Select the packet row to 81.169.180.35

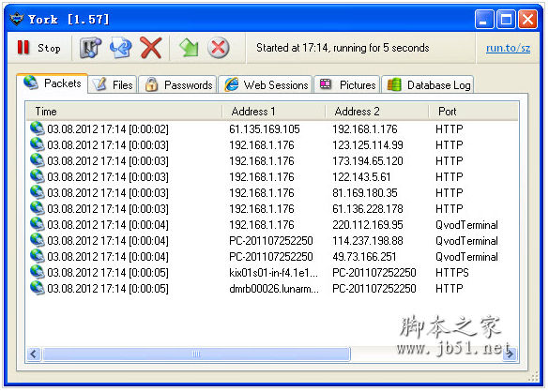tap(272, 192)
